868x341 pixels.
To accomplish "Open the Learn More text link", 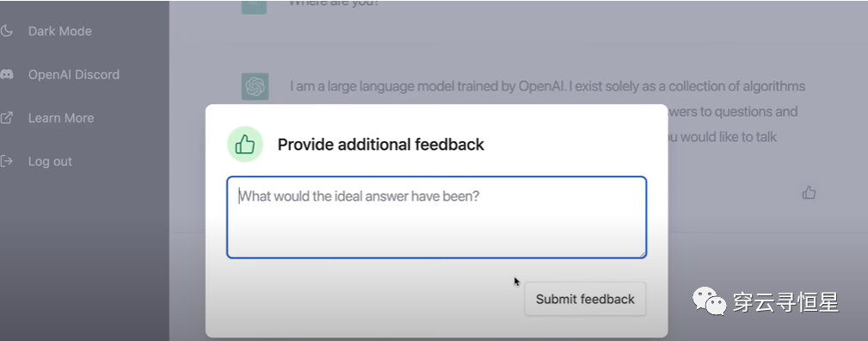I will tap(61, 118).
